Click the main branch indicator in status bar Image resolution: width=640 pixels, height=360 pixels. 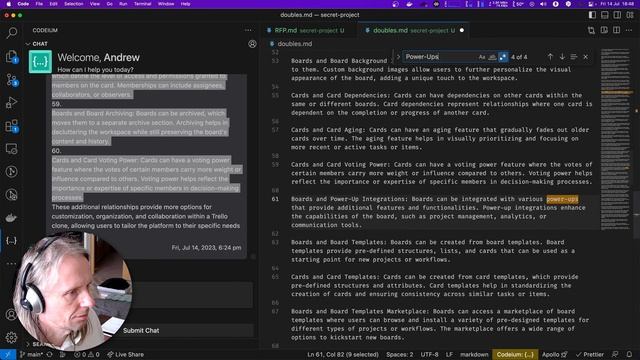coord(31,354)
